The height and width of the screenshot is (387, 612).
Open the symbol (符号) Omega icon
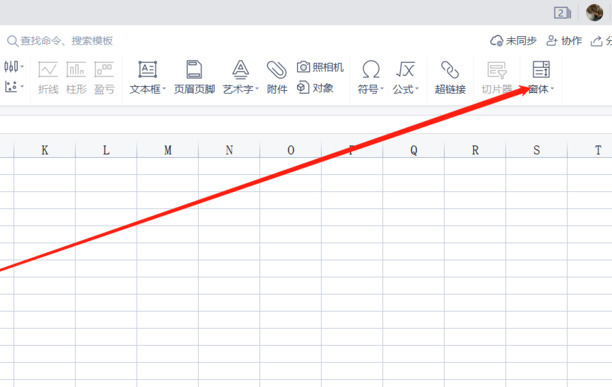(370, 70)
